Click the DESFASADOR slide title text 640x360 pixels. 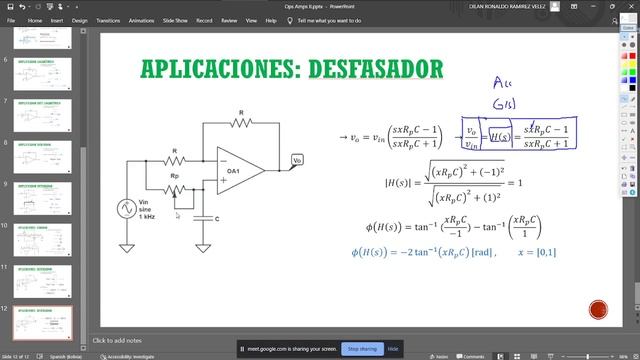pos(376,69)
